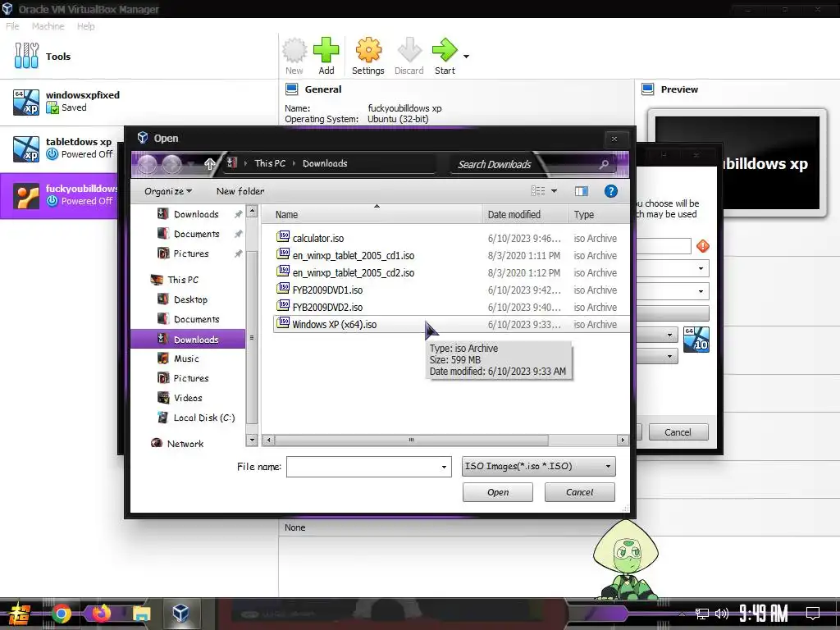Open the ISO Images file type dropdown
The width and height of the screenshot is (840, 630).
(x=538, y=466)
